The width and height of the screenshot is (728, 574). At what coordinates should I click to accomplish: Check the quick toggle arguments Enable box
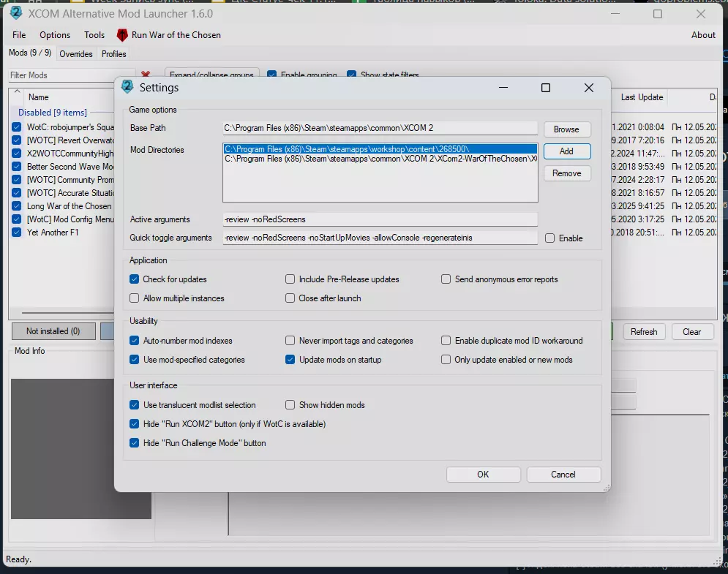549,238
